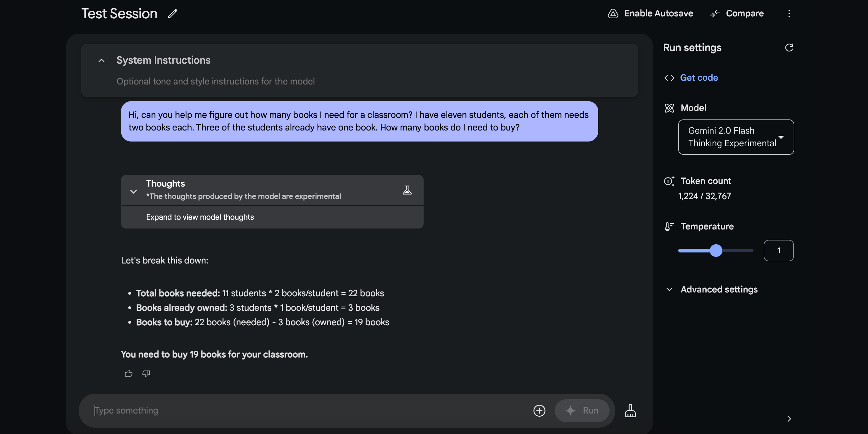
Task: Thumbs down the model response
Action: [x=146, y=373]
